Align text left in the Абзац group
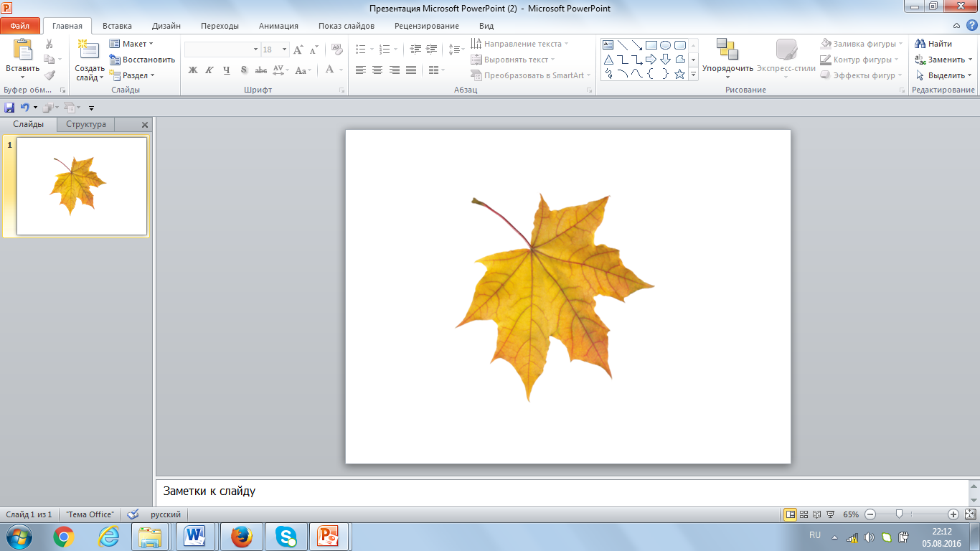The width and height of the screenshot is (980, 551). pyautogui.click(x=360, y=70)
